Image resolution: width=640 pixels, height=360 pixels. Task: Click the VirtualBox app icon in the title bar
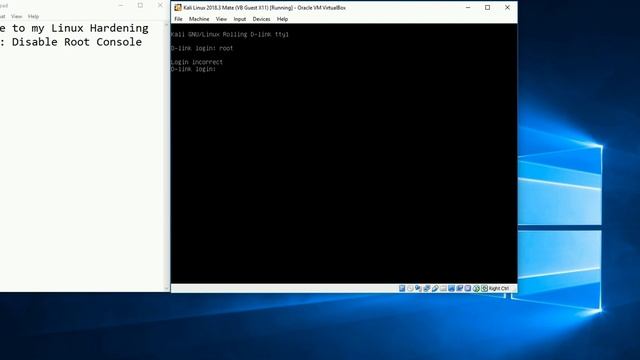coord(178,7)
